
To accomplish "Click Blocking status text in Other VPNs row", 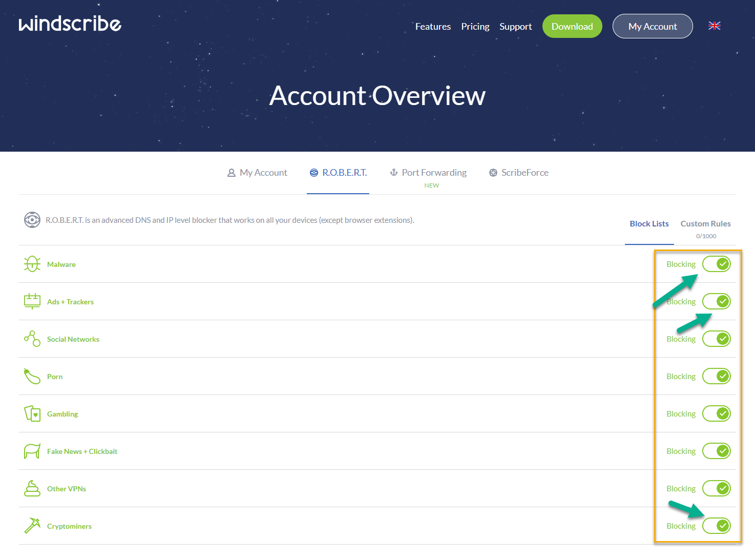I will point(681,489).
